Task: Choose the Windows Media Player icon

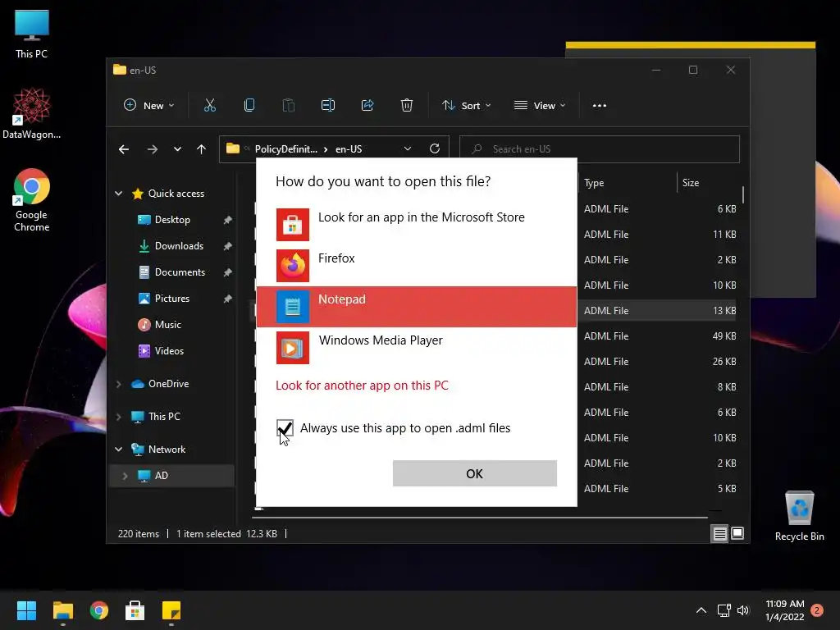Action: [x=293, y=348]
